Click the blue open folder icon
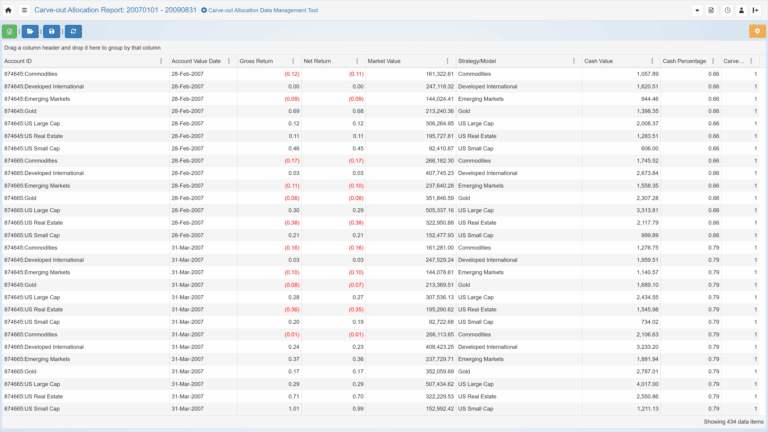Viewport: 768px width, 432px height. point(30,31)
